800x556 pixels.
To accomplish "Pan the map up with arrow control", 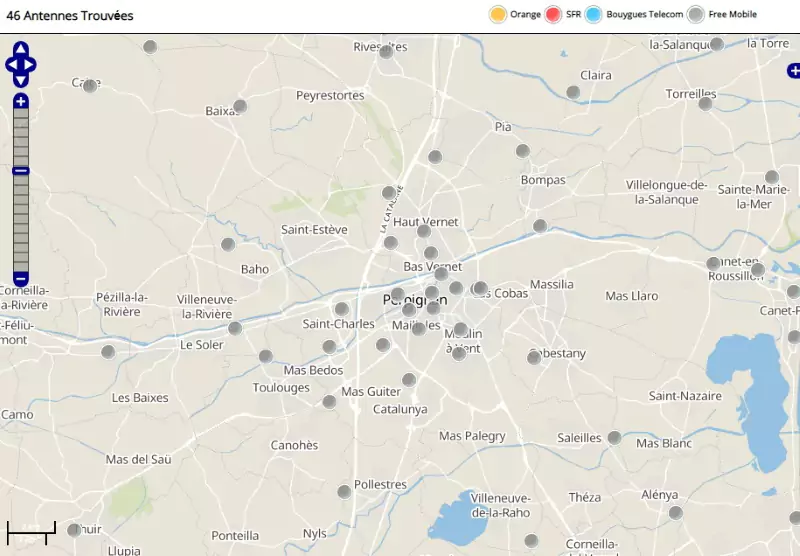I will 21,49.
